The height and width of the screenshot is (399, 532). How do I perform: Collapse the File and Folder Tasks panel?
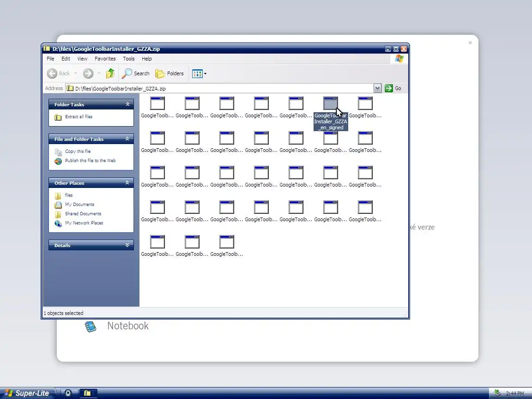click(x=127, y=139)
